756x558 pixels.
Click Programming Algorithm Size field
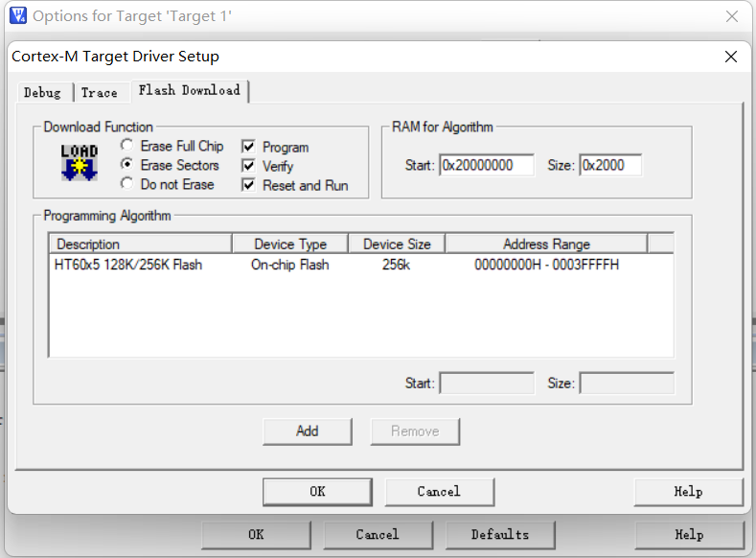(627, 383)
